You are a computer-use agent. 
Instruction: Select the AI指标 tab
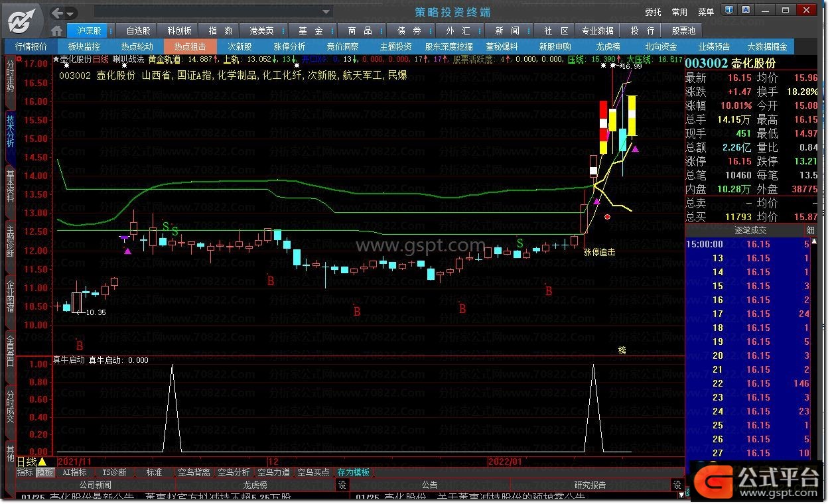point(74,472)
